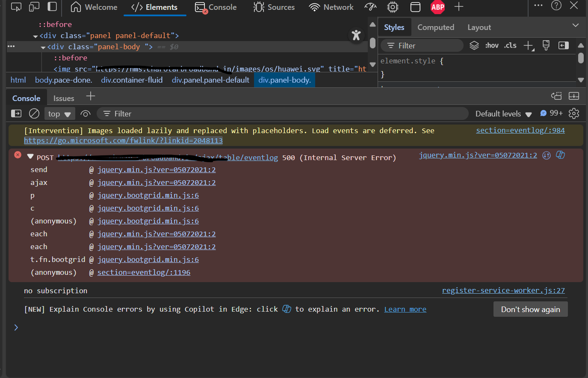Viewport: 588px width, 378px height.
Task: Click the Copilot icon beside the POST error
Action: pos(560,155)
